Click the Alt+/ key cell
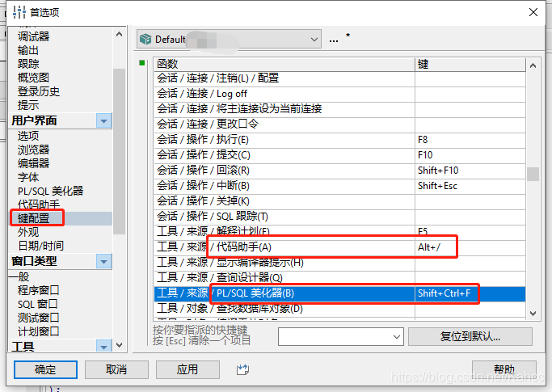Viewport: 552px width, 392px height. tap(470, 247)
